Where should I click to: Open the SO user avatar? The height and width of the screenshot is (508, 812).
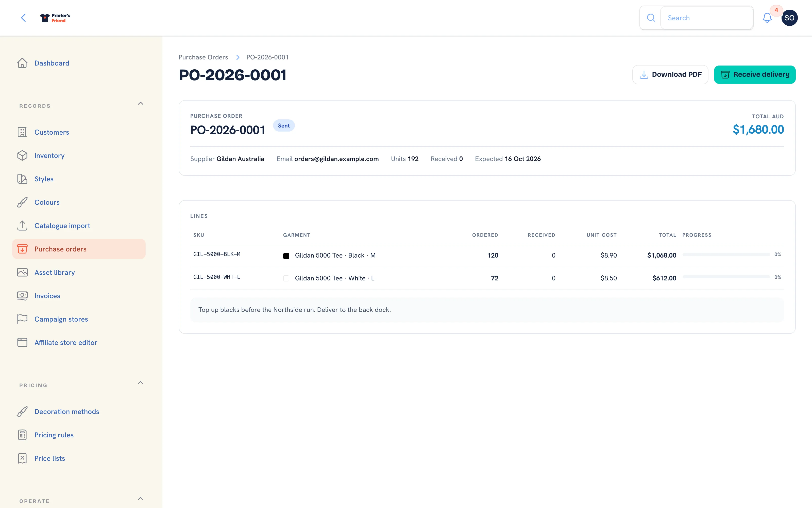(x=789, y=18)
